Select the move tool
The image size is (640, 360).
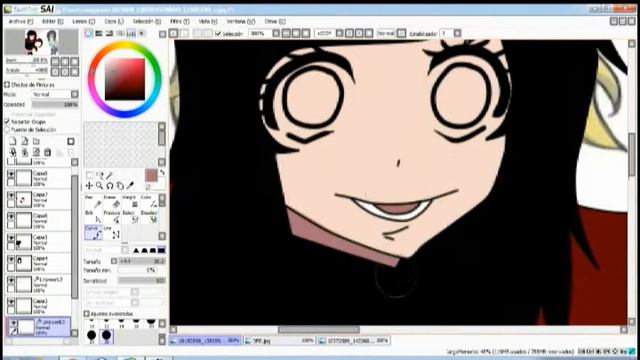click(89, 186)
